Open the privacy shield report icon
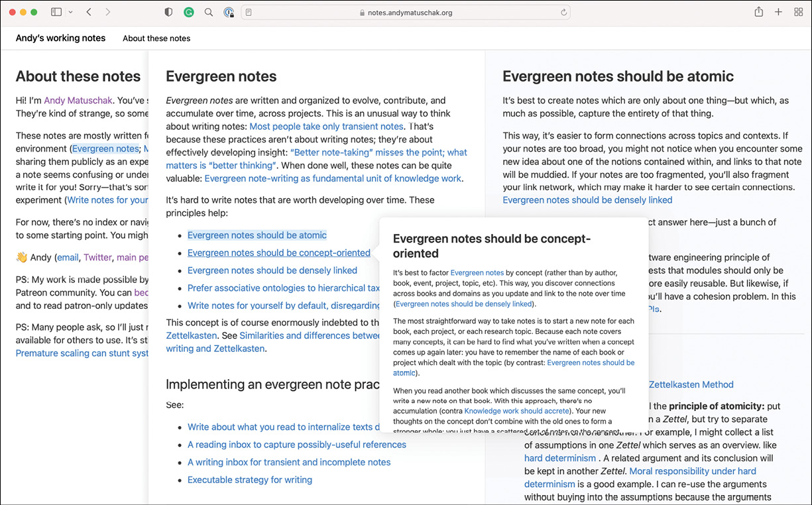The image size is (812, 505). click(x=168, y=12)
